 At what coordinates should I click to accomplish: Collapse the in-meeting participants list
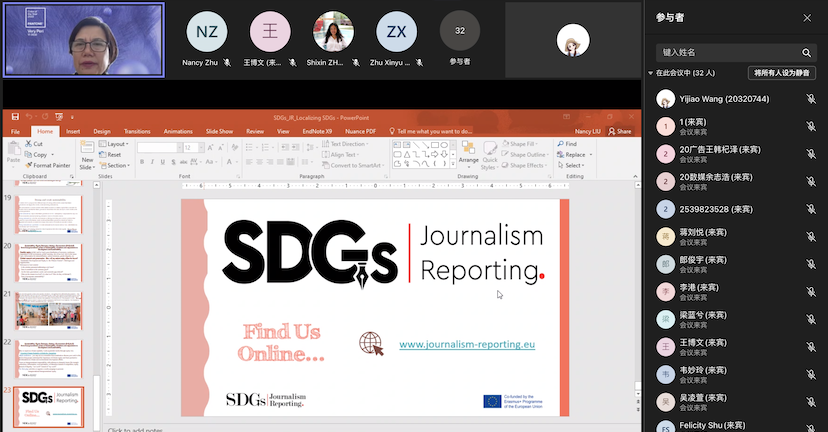(x=651, y=73)
